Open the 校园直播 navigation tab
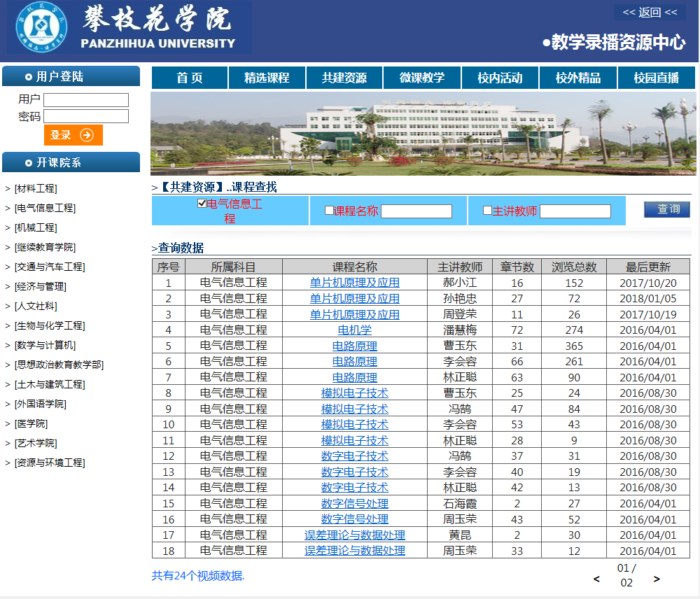Viewport: 700px width, 599px height. (x=656, y=78)
